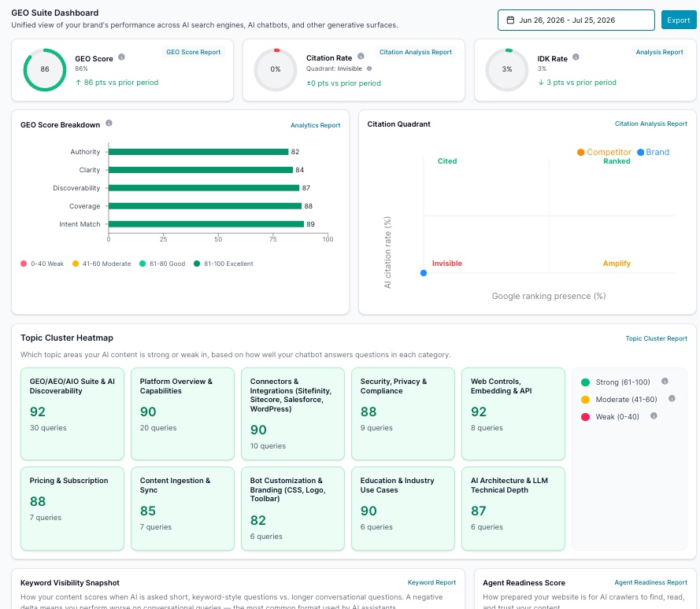Open the Platform Overview & Capabilities card
The width and height of the screenshot is (700, 609).
pos(183,414)
